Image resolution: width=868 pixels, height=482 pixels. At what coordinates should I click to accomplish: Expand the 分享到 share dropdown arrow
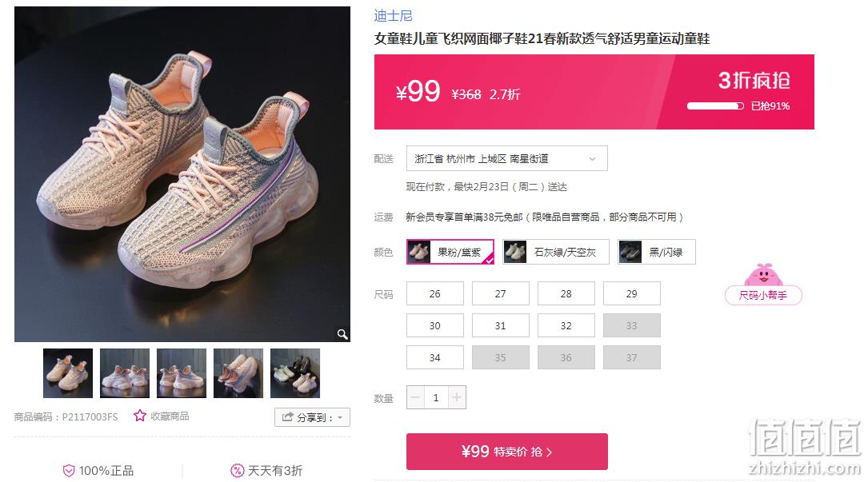[340, 417]
